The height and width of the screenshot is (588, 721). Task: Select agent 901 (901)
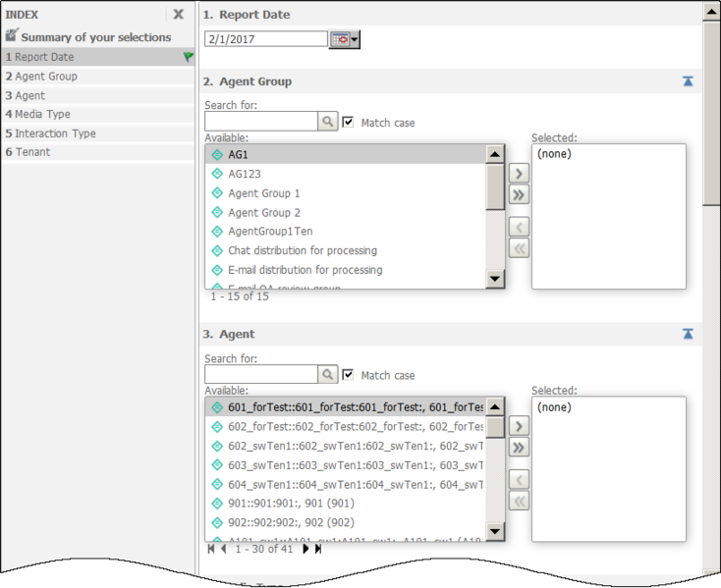coord(346,503)
